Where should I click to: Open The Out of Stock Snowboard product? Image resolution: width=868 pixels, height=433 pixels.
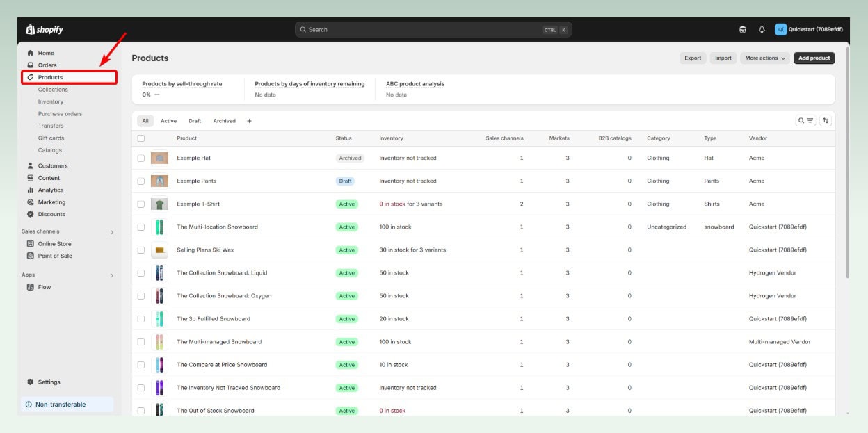click(216, 411)
